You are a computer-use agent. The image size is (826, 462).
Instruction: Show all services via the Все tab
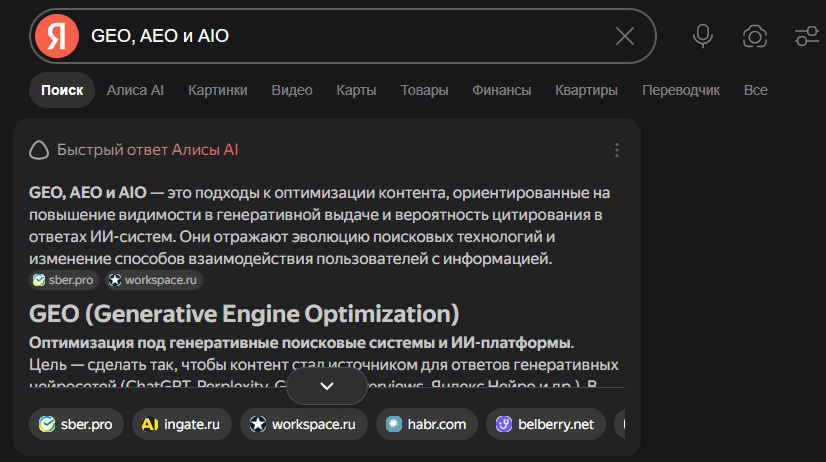pos(755,90)
